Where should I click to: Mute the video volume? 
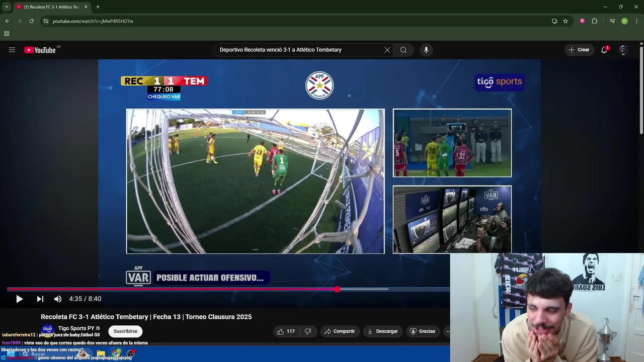click(58, 299)
